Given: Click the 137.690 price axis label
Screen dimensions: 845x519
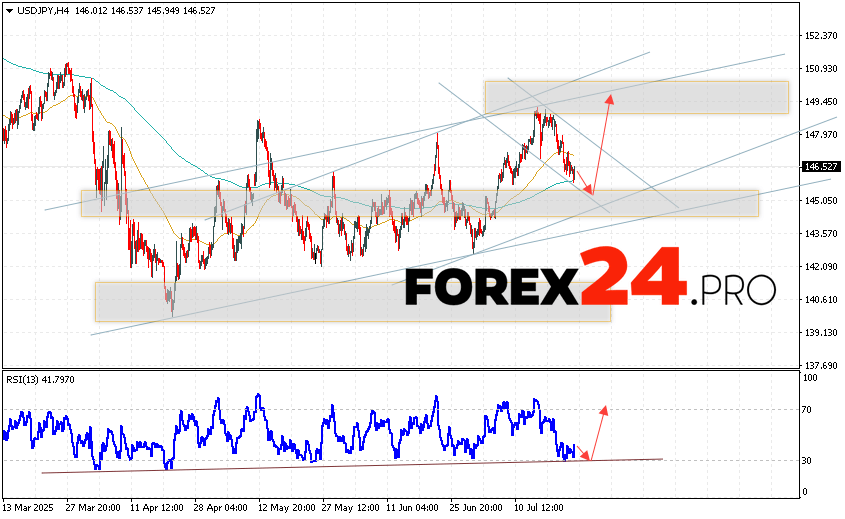Looking at the screenshot, I should 819,365.
